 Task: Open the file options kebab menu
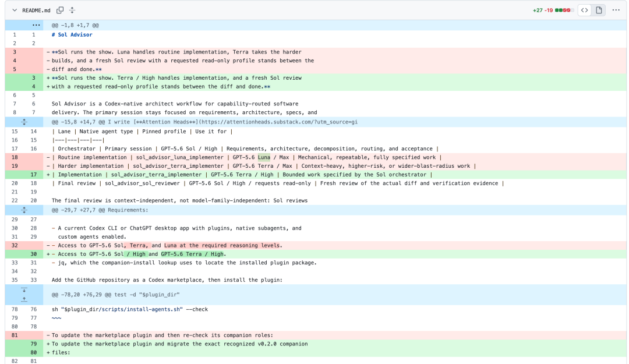click(616, 10)
